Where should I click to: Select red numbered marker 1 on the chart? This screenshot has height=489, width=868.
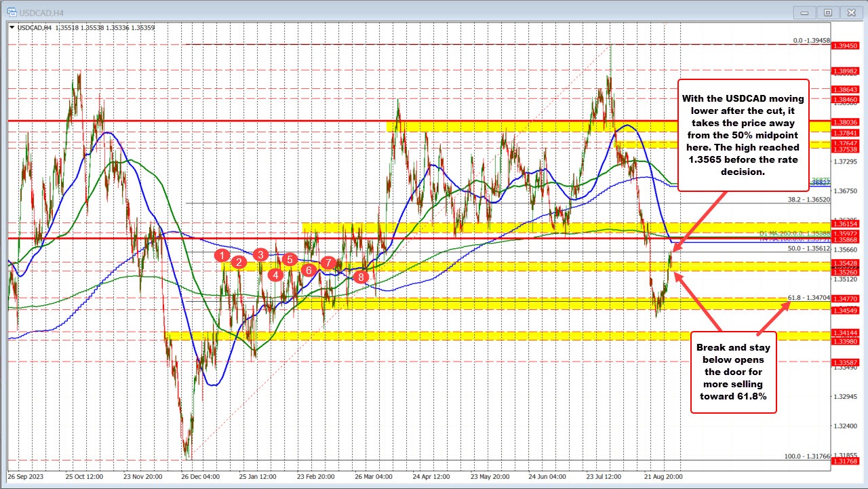[223, 255]
